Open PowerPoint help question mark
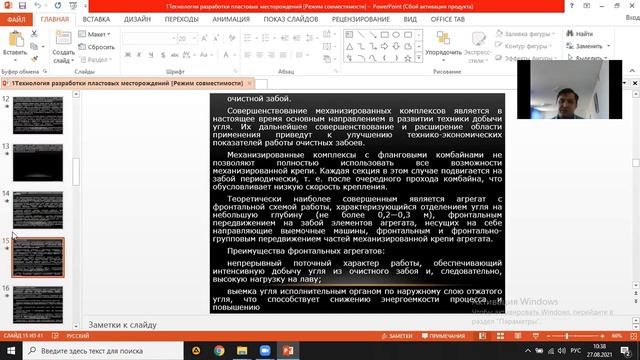The height and width of the screenshot is (360, 640). click(x=572, y=6)
